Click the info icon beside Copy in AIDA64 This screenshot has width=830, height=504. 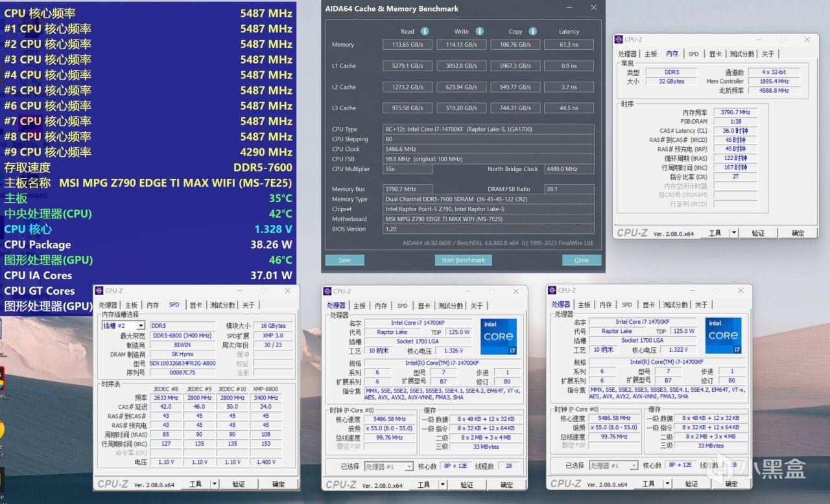tap(532, 31)
